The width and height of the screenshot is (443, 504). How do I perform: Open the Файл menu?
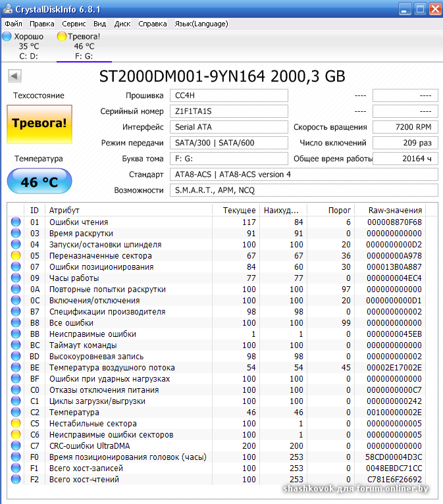click(x=13, y=24)
